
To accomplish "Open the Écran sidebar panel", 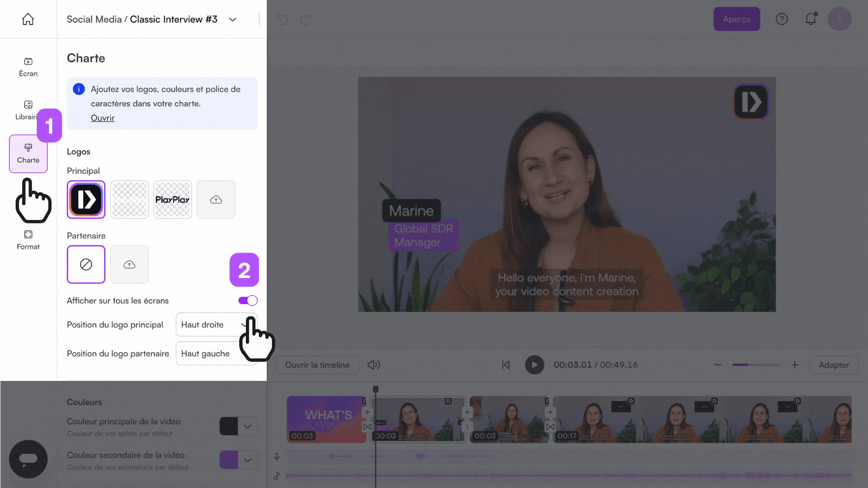I will tap(28, 67).
